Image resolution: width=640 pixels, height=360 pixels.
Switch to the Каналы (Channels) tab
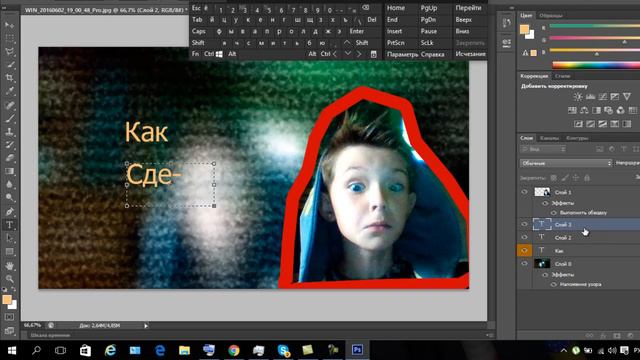click(x=549, y=138)
